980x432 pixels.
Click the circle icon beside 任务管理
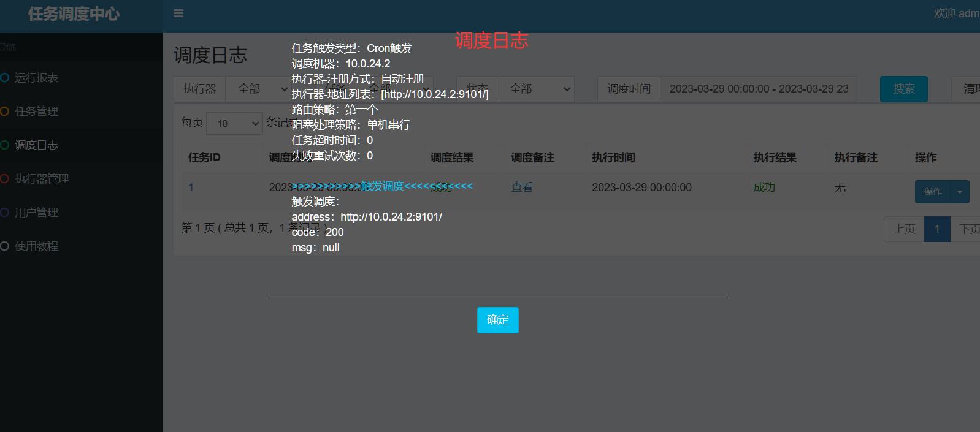coord(4,112)
